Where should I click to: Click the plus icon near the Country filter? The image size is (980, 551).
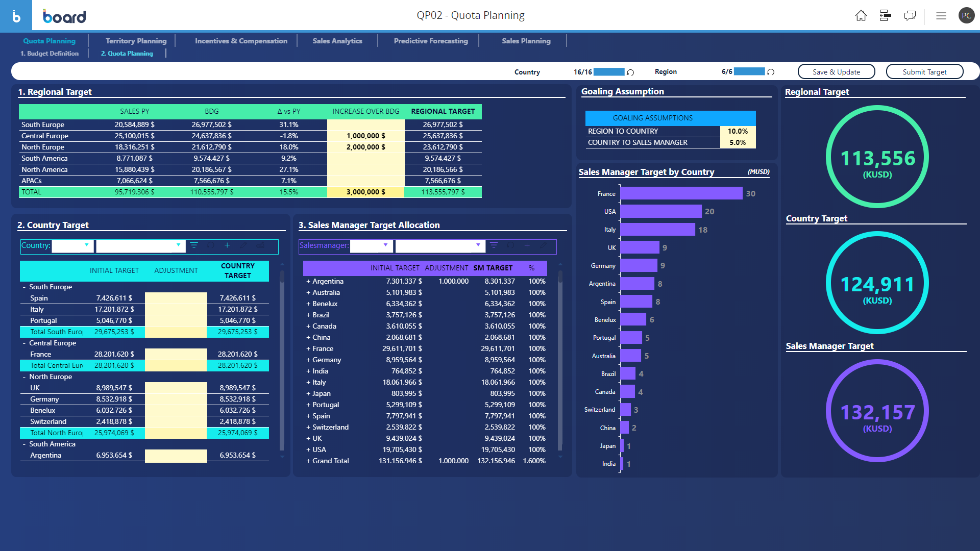coord(227,245)
